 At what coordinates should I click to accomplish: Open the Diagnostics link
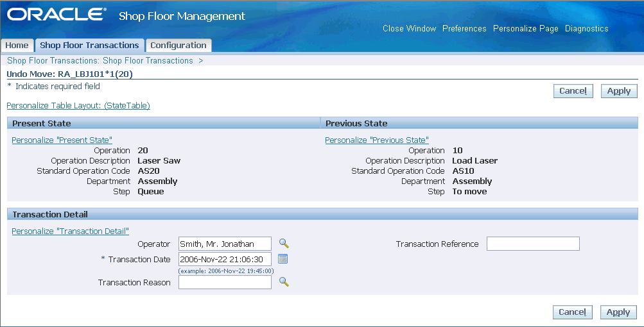pos(586,28)
